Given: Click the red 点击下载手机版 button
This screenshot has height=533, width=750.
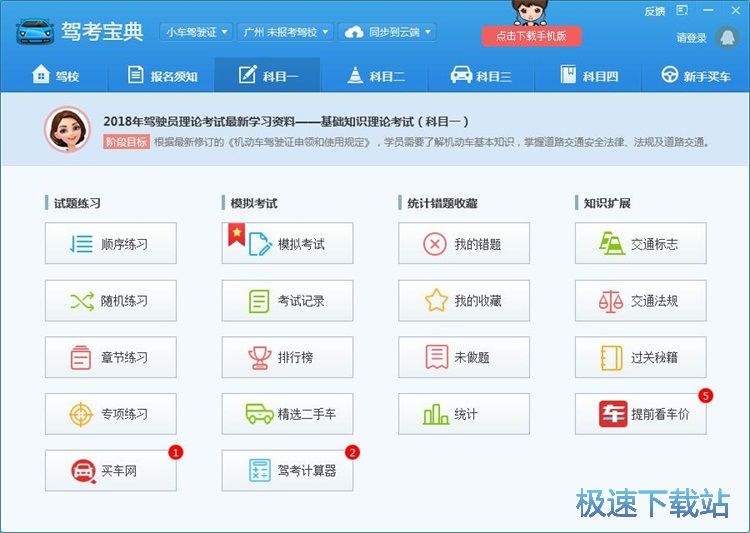Looking at the screenshot, I should click(531, 36).
